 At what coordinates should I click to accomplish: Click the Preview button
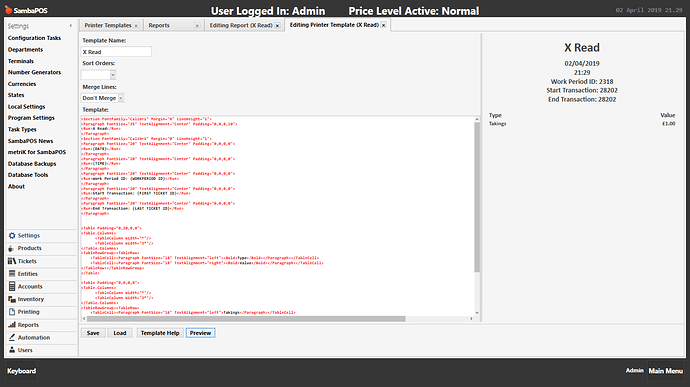click(x=200, y=333)
